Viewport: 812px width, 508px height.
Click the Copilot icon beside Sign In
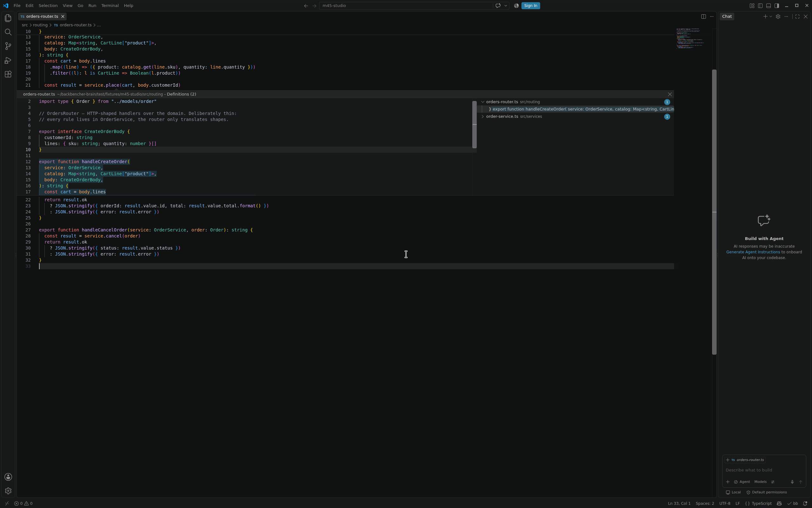pyautogui.click(x=516, y=6)
